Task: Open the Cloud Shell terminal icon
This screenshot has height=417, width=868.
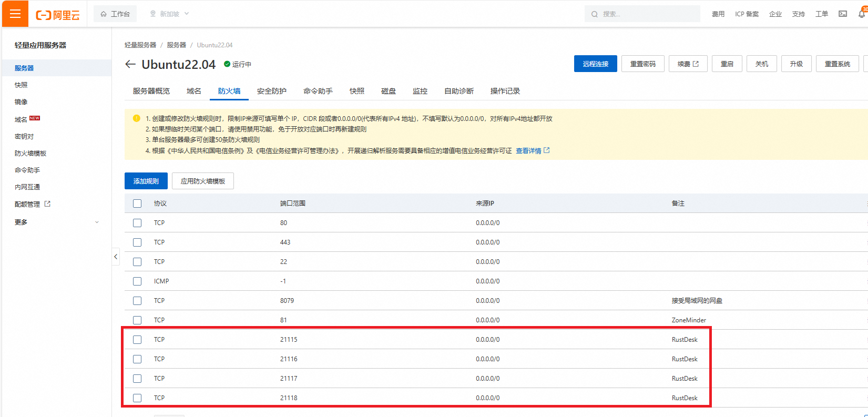Action: pos(843,14)
